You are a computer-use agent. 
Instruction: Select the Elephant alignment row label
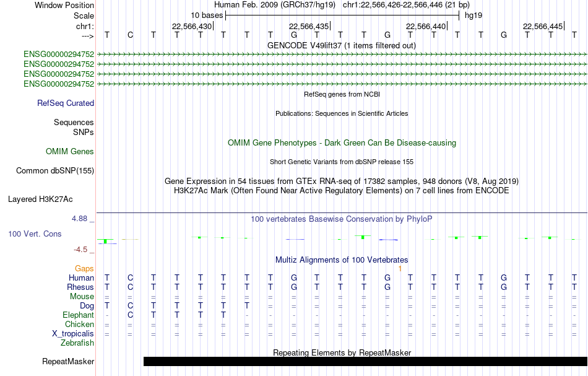78,315
